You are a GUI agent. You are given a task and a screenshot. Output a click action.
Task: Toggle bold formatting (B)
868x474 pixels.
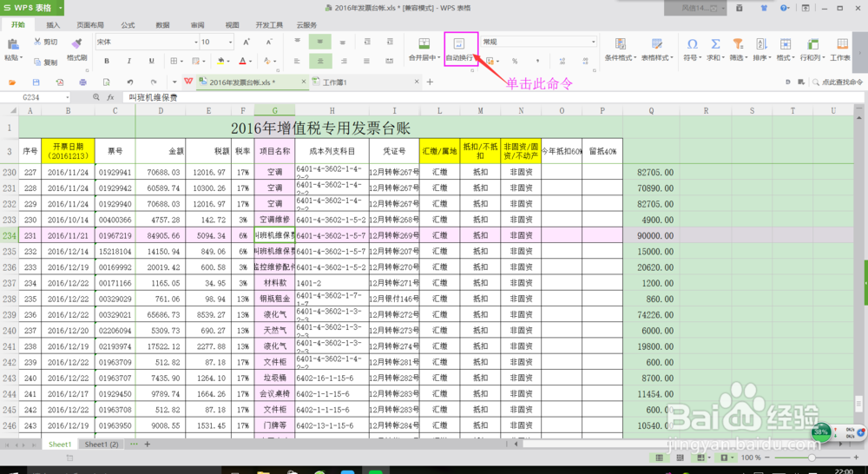(107, 61)
